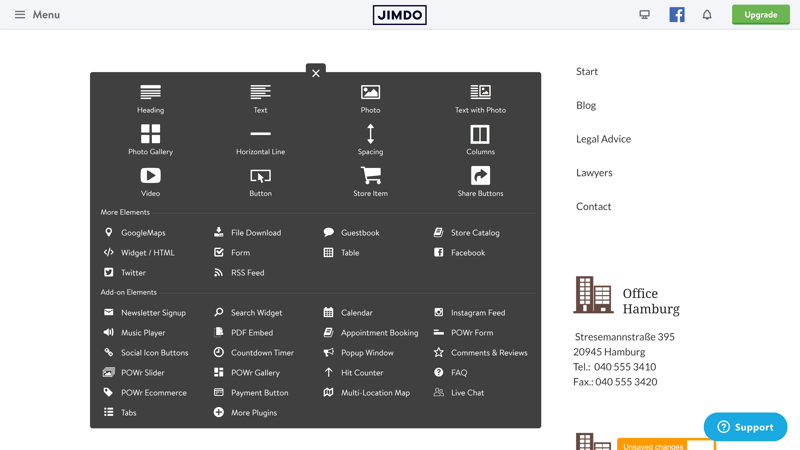Open the desktop preview icon
This screenshot has height=450, width=800.
(644, 15)
